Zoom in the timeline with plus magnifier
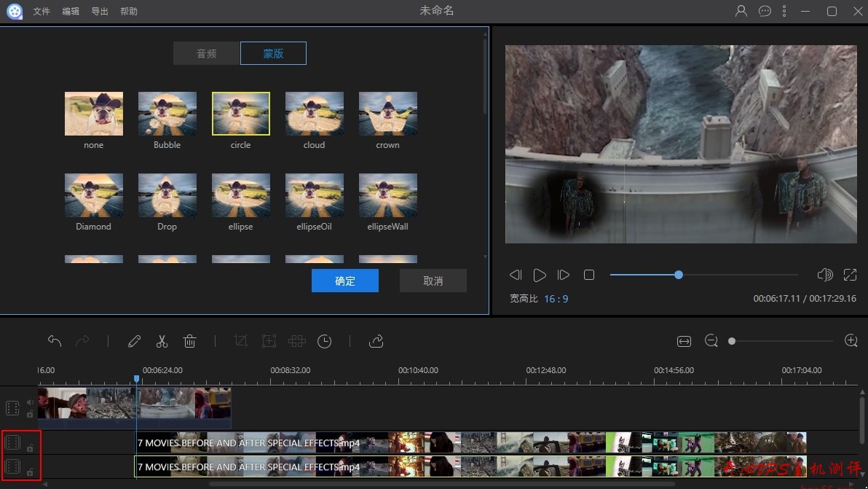The image size is (868, 489). (851, 341)
